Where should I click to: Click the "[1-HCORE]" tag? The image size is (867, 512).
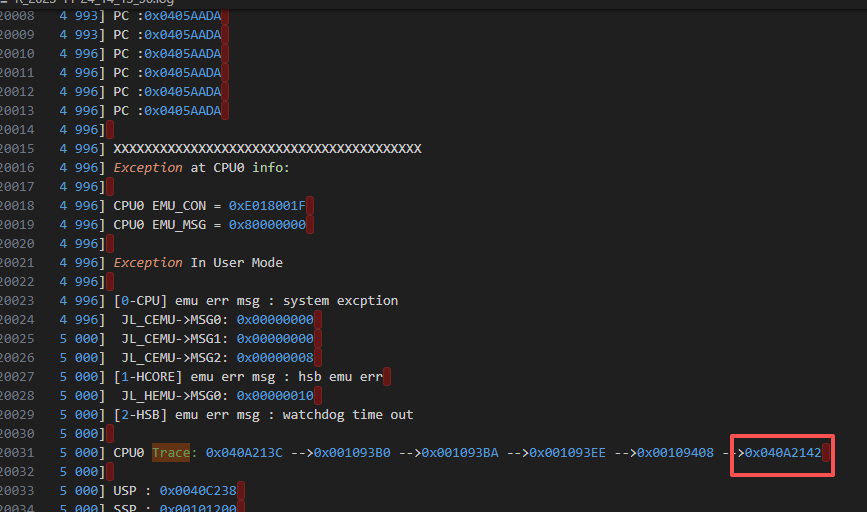(148, 377)
